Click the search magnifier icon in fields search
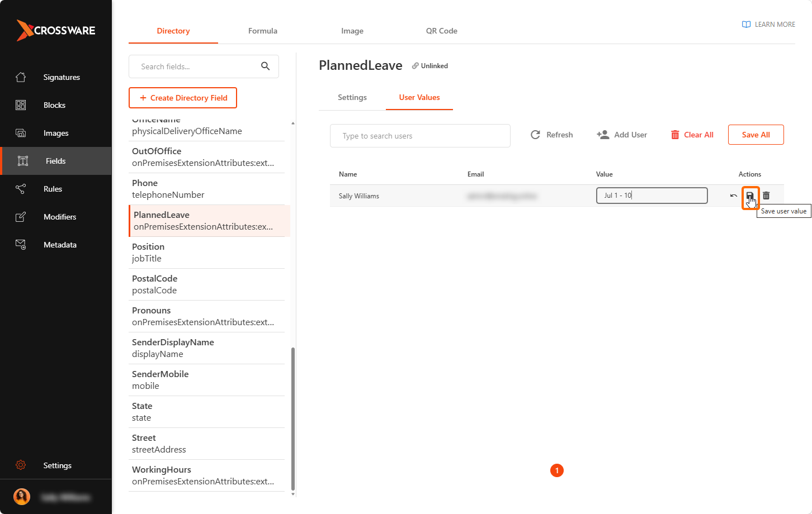The height and width of the screenshot is (514, 812). [x=266, y=66]
